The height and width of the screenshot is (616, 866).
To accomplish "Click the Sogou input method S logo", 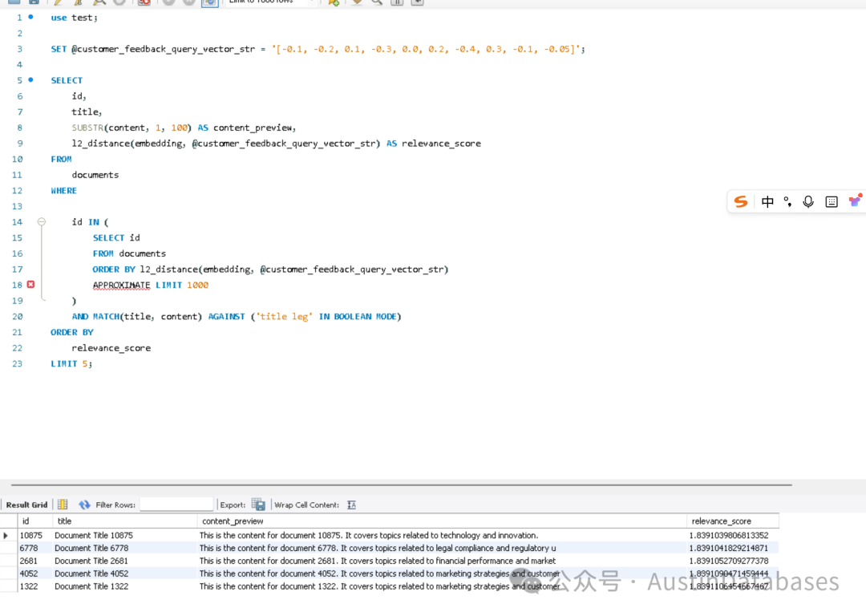I will click(741, 201).
